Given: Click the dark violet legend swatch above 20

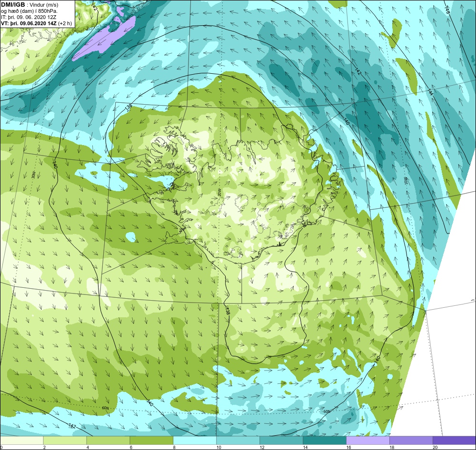Looking at the screenshot, I should pyautogui.click(x=454, y=440).
